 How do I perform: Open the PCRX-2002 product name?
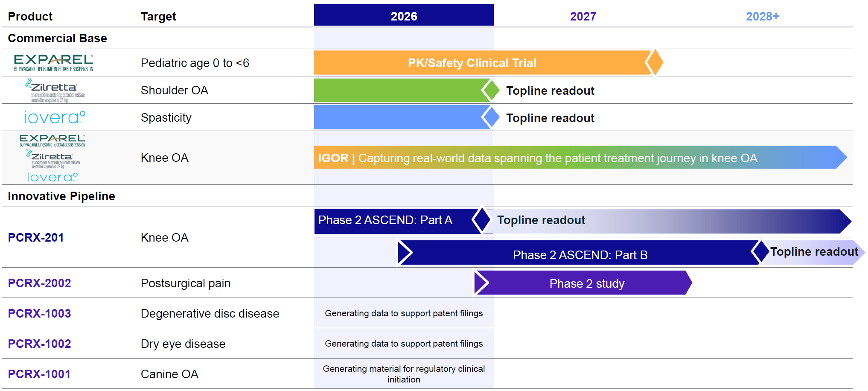40,283
